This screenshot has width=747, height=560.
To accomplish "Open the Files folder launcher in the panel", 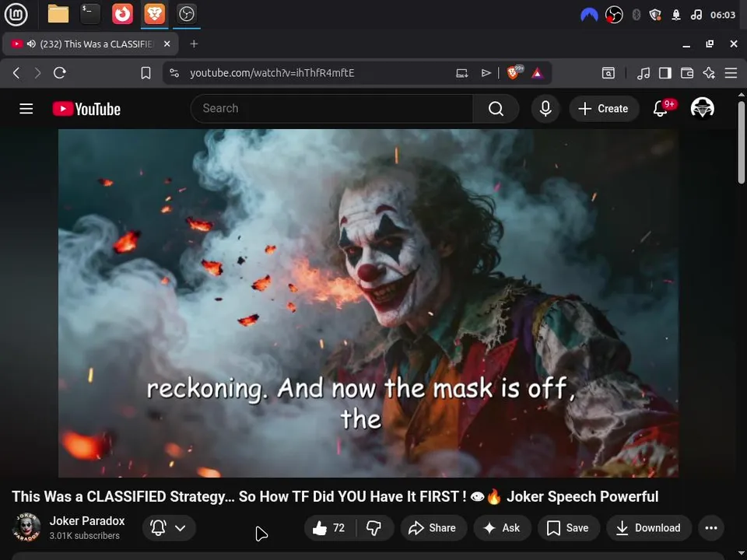I will click(58, 14).
